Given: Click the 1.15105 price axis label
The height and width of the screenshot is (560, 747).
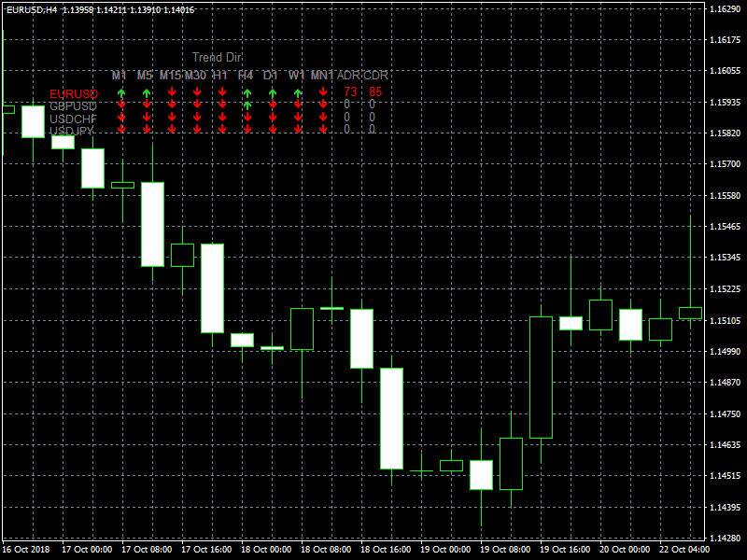Looking at the screenshot, I should (725, 320).
